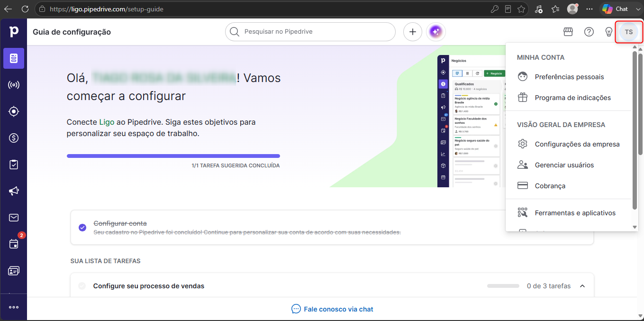This screenshot has height=321, width=644.
Task: Click the users icon beside Gerenciar usuários
Action: 523,165
